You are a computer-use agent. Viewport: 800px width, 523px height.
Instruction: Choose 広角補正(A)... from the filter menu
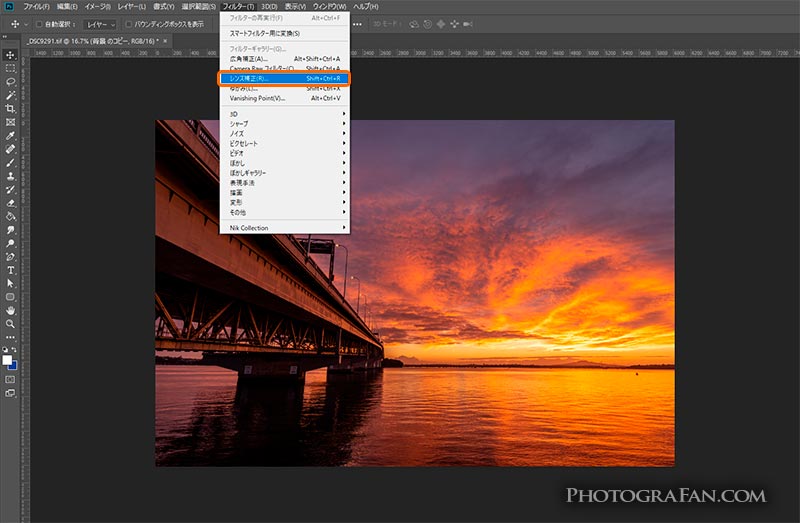pos(285,59)
